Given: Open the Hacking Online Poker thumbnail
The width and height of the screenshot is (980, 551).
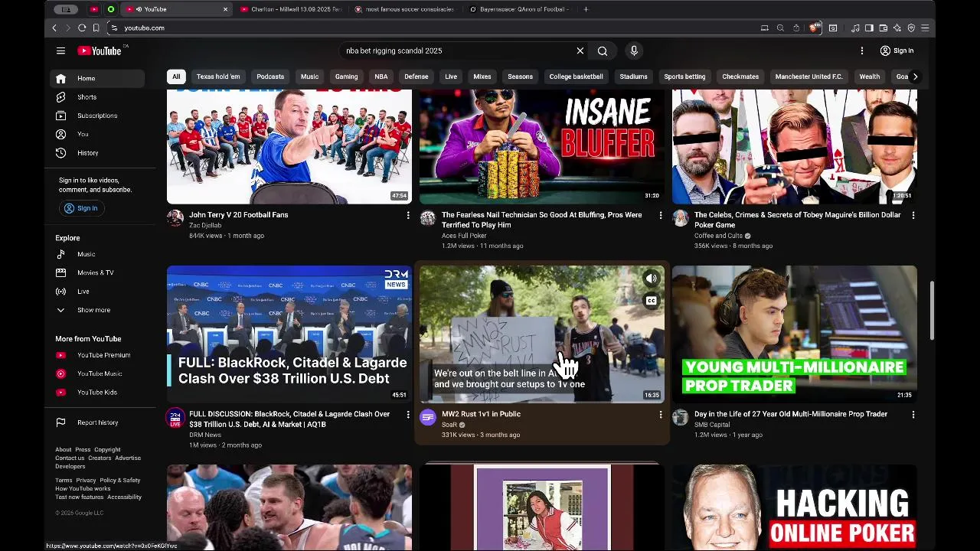Looking at the screenshot, I should 795,507.
